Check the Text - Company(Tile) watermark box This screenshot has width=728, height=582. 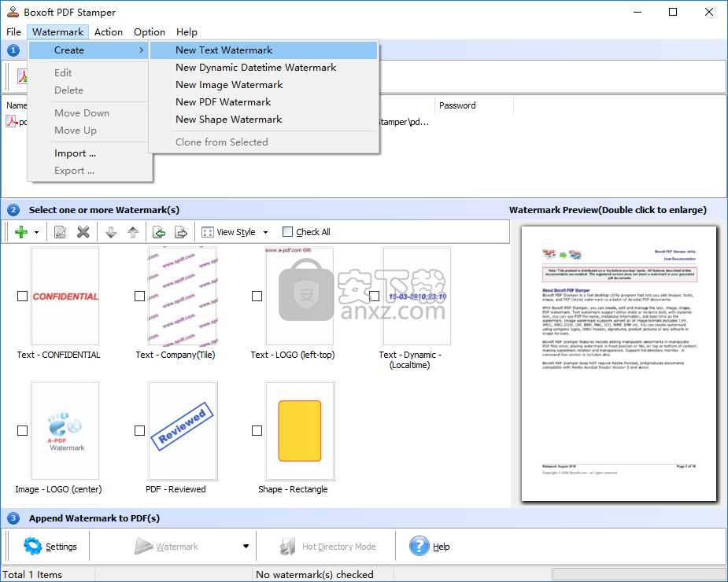[140, 296]
